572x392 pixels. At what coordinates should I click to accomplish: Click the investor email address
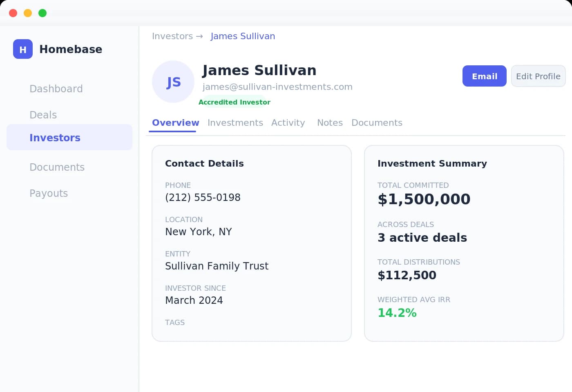[x=277, y=87]
